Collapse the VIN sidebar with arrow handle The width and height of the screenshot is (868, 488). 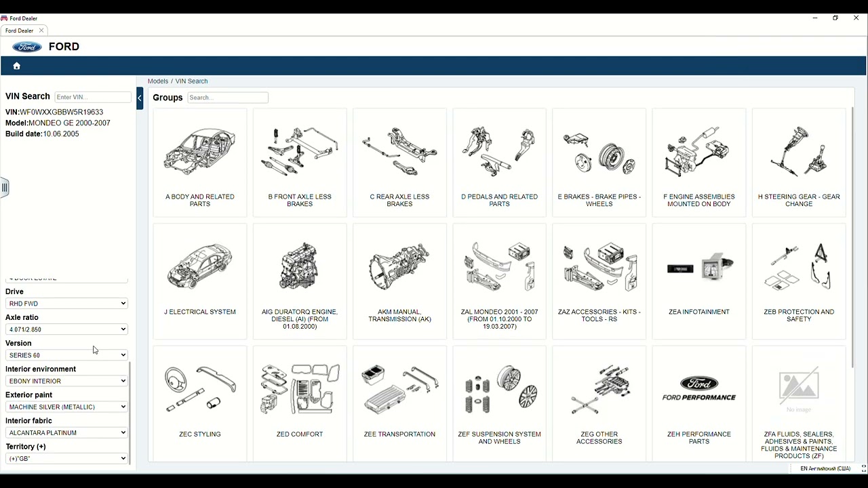coord(140,98)
